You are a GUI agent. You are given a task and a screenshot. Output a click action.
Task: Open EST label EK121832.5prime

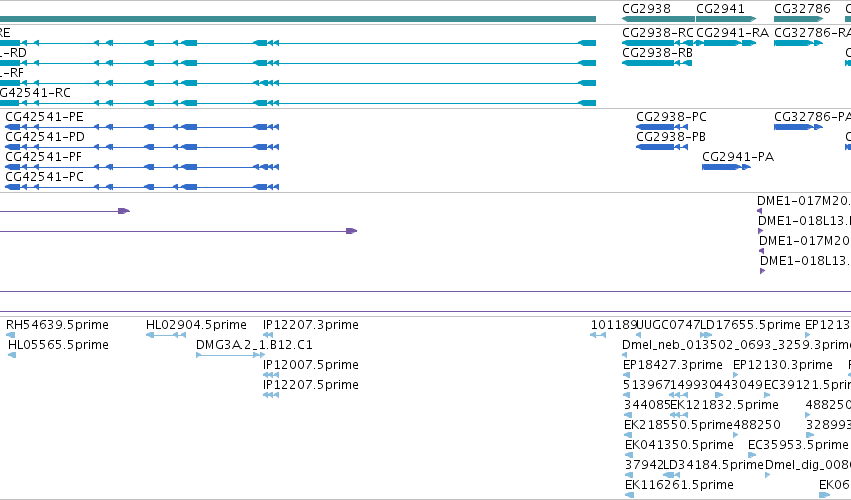coord(725,405)
